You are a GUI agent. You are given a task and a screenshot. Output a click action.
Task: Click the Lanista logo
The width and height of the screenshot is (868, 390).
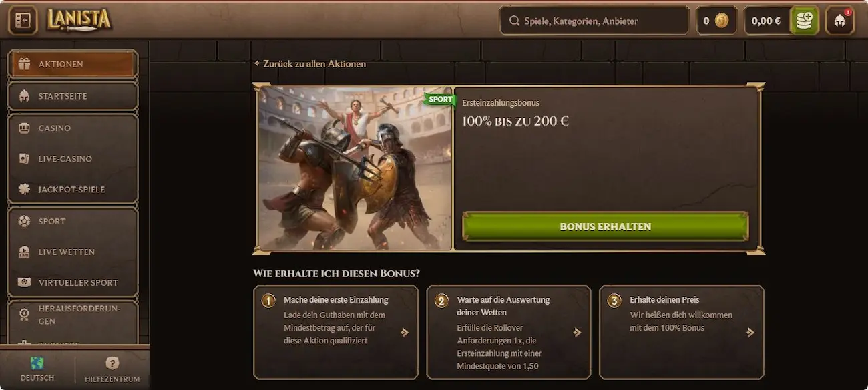(79, 20)
